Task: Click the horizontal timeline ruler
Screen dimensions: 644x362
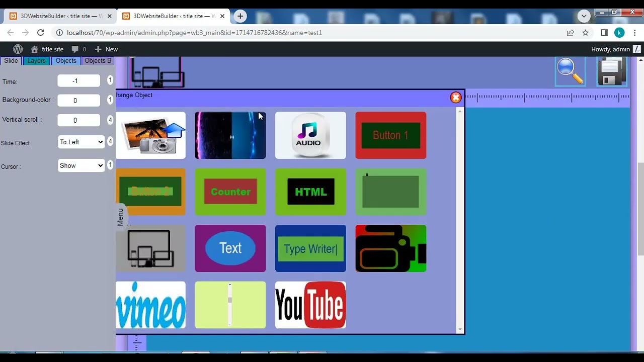Action: [547, 98]
